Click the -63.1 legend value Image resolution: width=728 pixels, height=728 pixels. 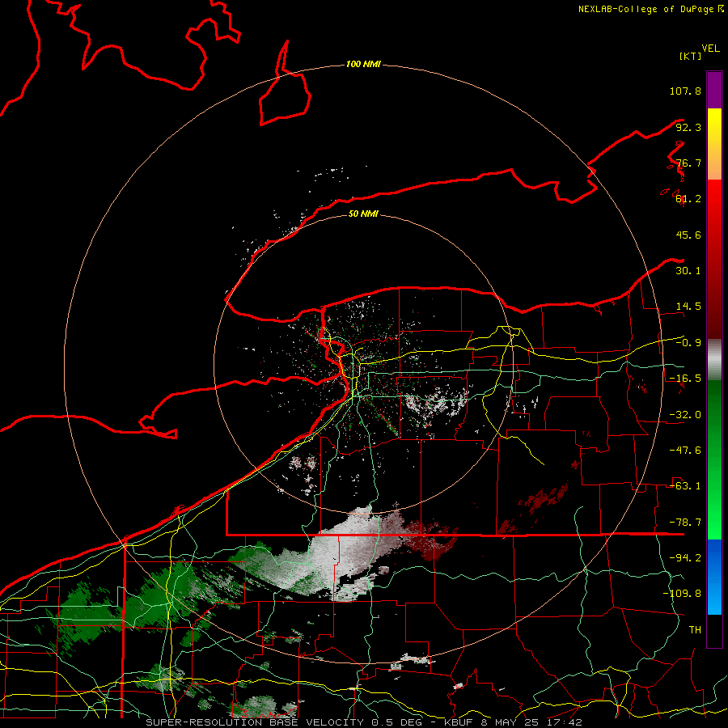click(x=685, y=486)
